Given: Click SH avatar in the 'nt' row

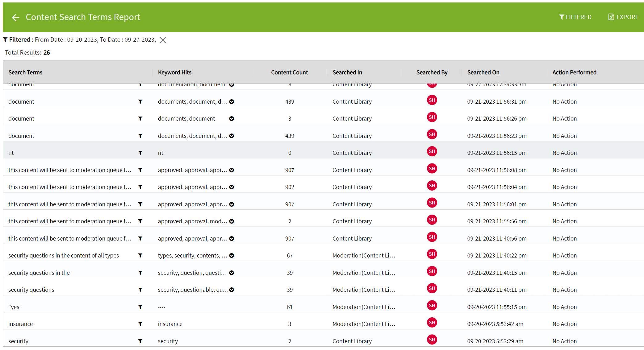Looking at the screenshot, I should point(432,151).
